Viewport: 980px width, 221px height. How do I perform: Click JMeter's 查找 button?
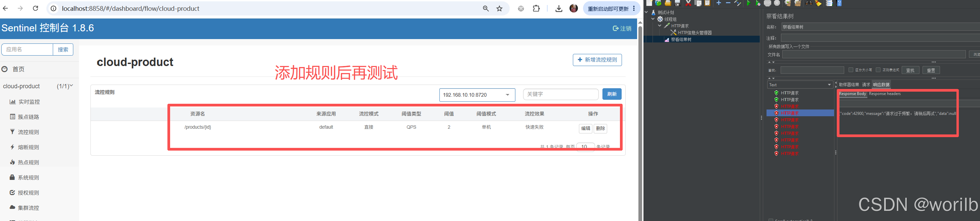[910, 70]
